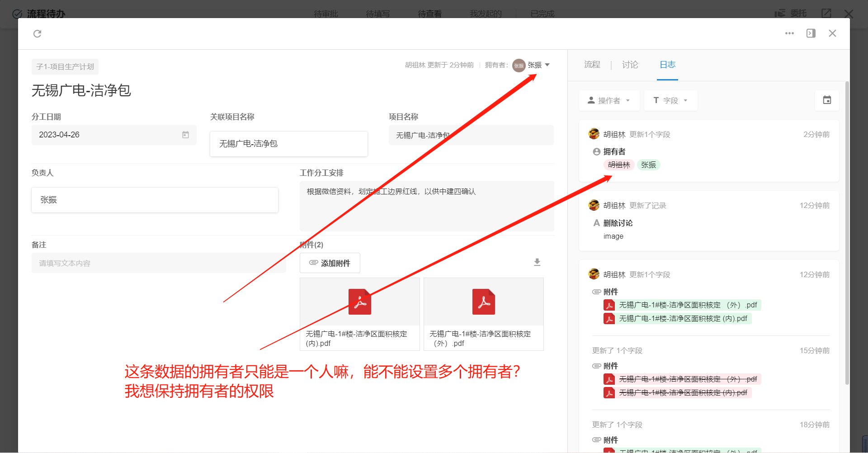Download all attachments
868x453 pixels.
tap(537, 262)
